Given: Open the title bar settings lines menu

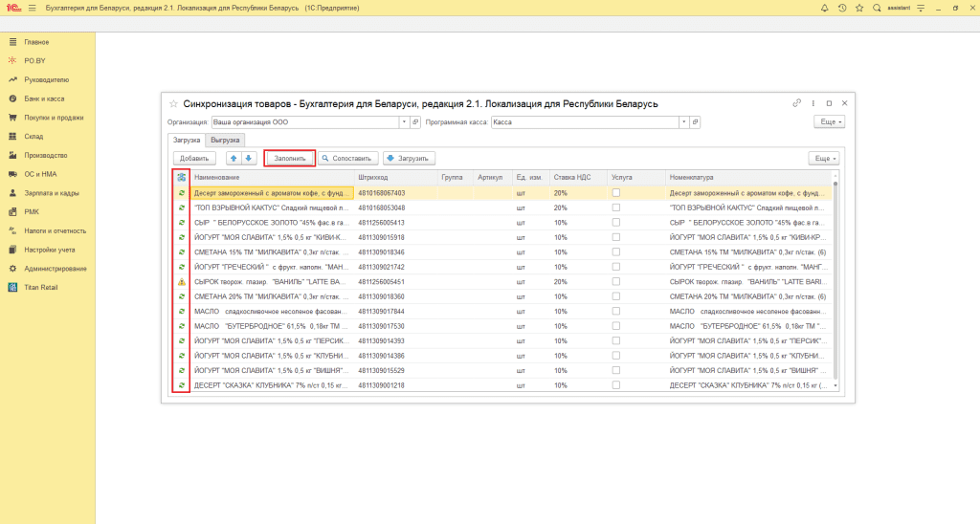Looking at the screenshot, I should point(921,8).
